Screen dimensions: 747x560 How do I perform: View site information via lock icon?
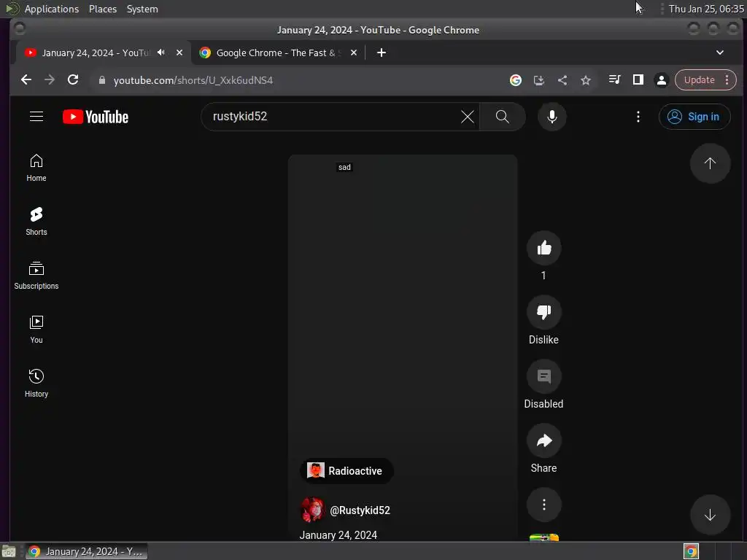101,80
